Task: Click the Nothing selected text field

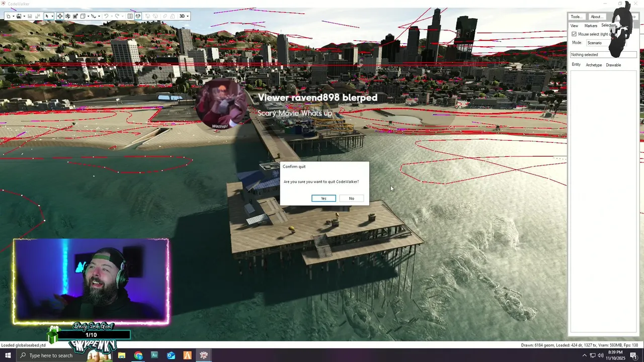Action: (x=603, y=54)
